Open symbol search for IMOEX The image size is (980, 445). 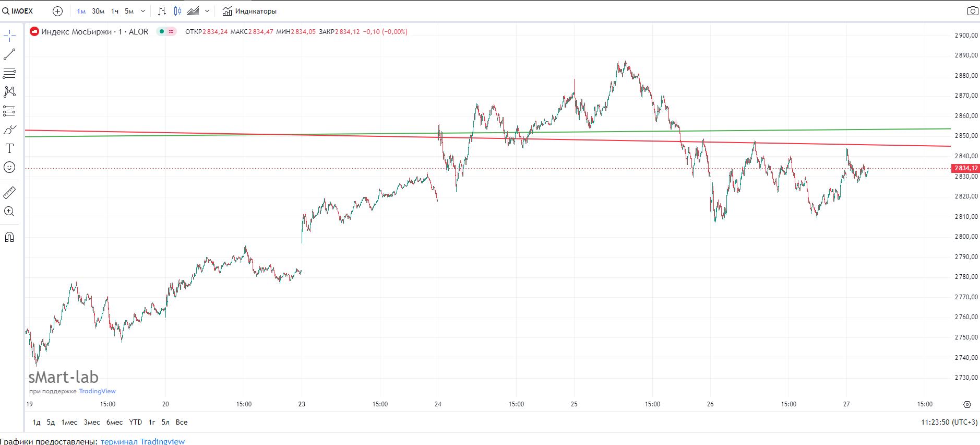pyautogui.click(x=18, y=11)
